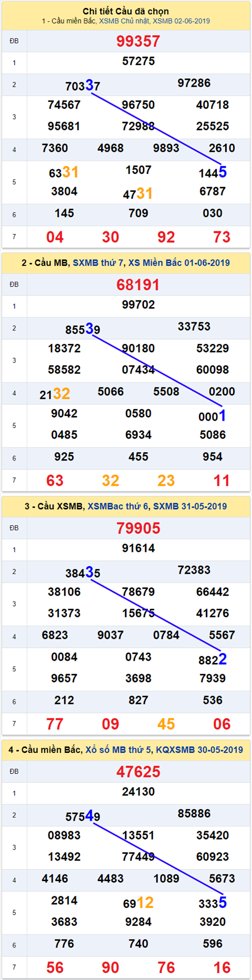Open the SXMB 31-05-2019 link

(190, 506)
